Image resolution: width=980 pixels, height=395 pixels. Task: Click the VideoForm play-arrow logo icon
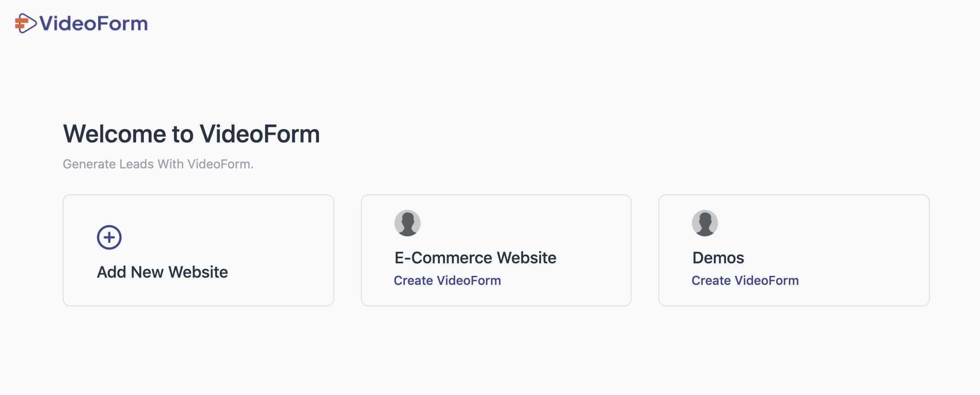click(x=26, y=23)
